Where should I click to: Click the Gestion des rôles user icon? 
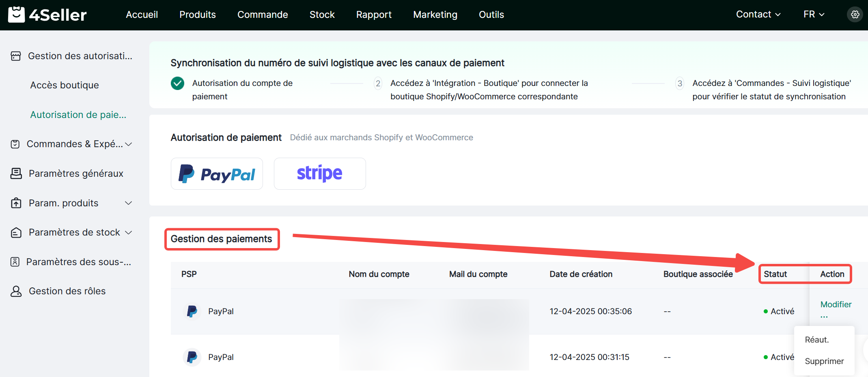click(16, 291)
